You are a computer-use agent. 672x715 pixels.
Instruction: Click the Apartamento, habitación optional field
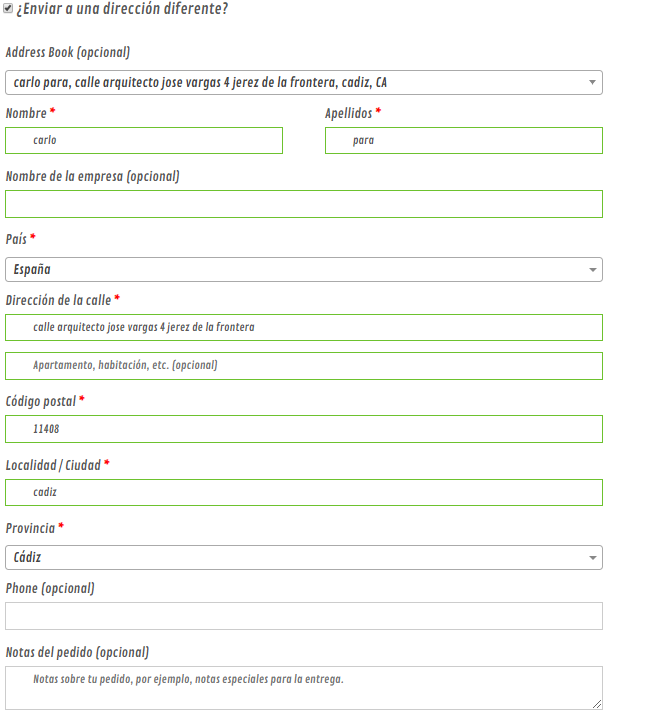[304, 366]
